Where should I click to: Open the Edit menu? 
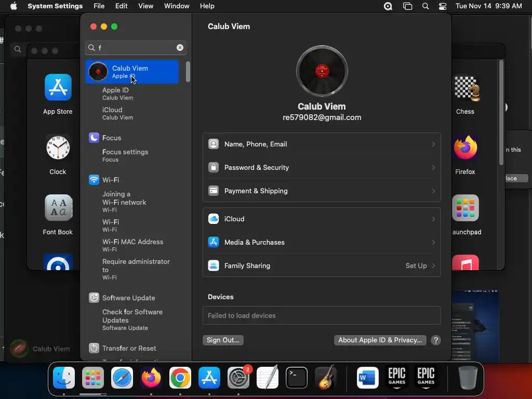[x=121, y=6]
